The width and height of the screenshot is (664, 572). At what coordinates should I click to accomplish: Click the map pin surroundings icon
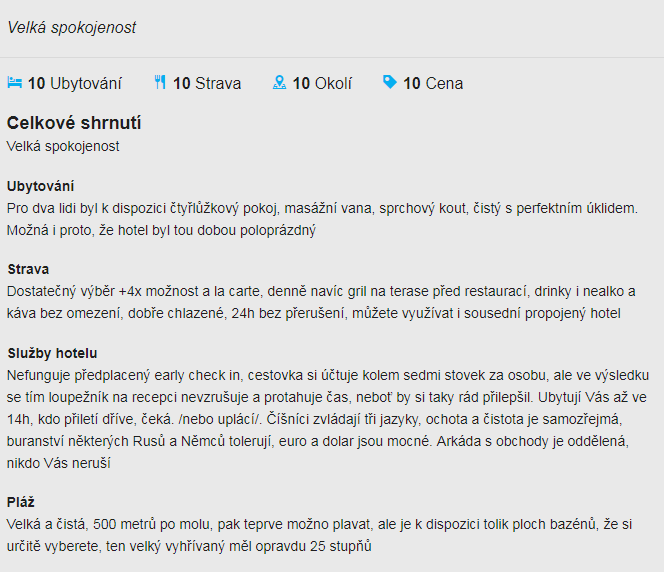click(x=280, y=83)
